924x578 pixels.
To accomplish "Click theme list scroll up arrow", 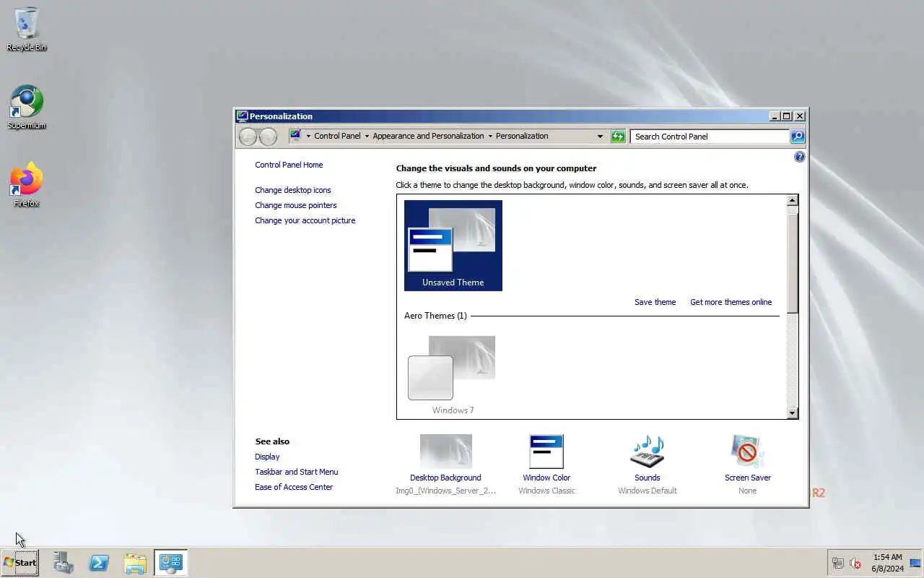I will click(x=793, y=201).
